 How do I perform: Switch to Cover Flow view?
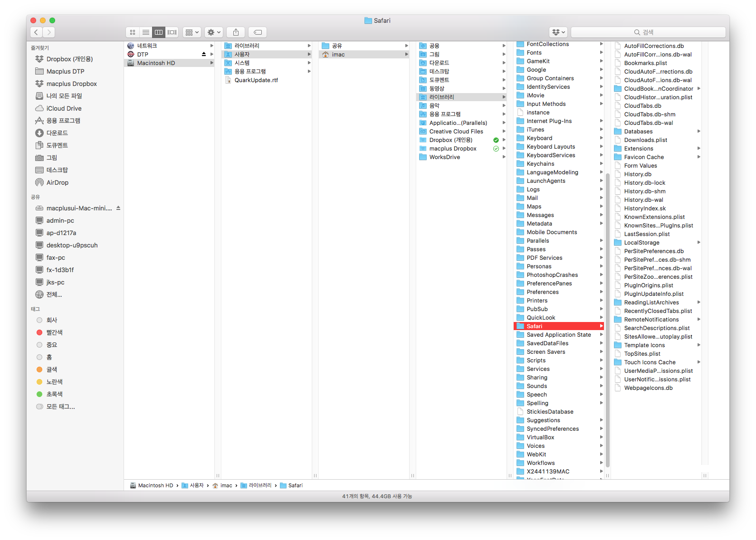[x=172, y=32]
